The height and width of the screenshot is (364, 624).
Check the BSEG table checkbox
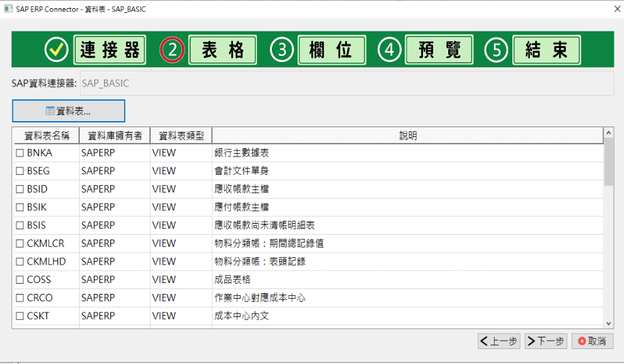tap(20, 171)
